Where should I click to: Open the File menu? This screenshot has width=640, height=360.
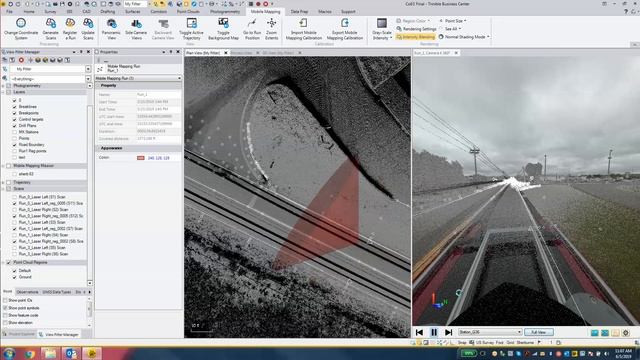pyautogui.click(x=9, y=12)
